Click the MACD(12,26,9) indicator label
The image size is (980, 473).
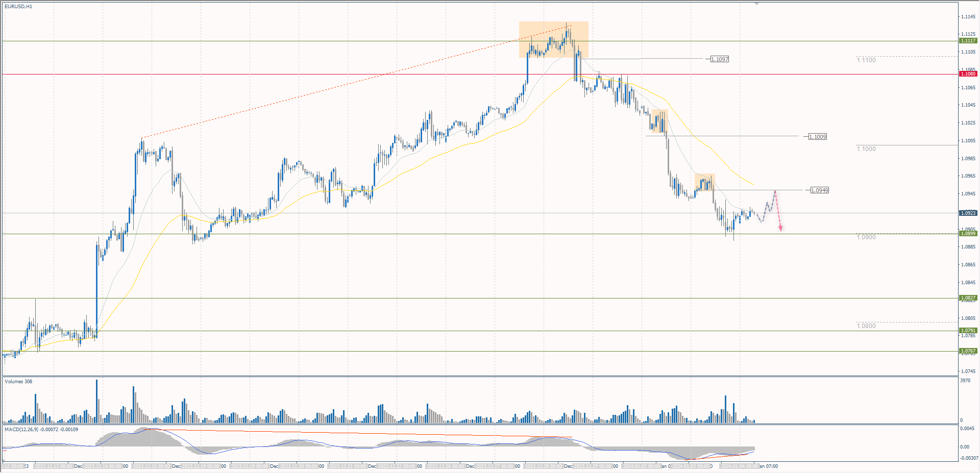pos(41,430)
